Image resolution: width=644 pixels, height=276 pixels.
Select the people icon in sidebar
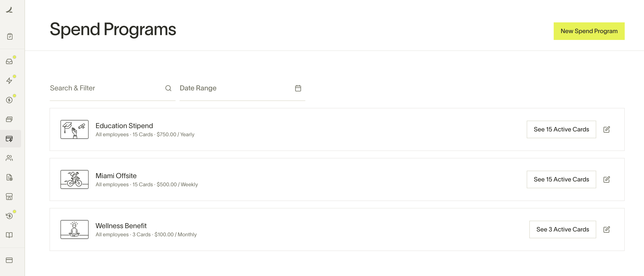tap(9, 158)
